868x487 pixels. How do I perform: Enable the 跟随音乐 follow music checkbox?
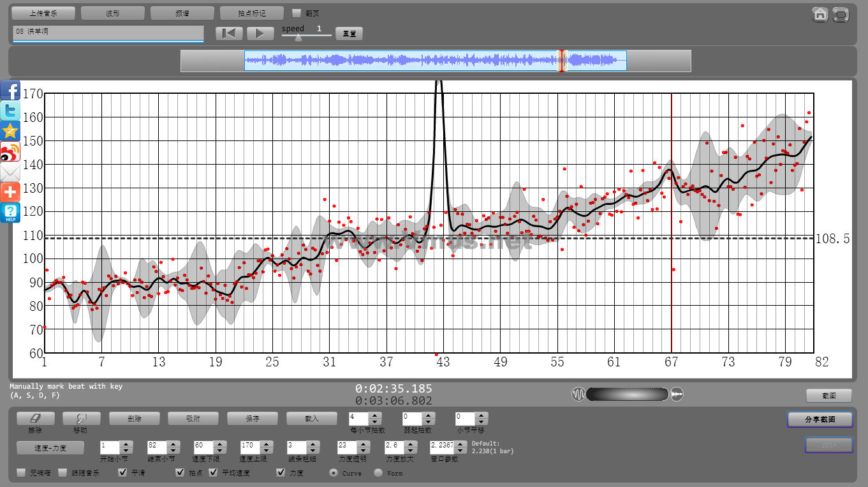tap(63, 472)
